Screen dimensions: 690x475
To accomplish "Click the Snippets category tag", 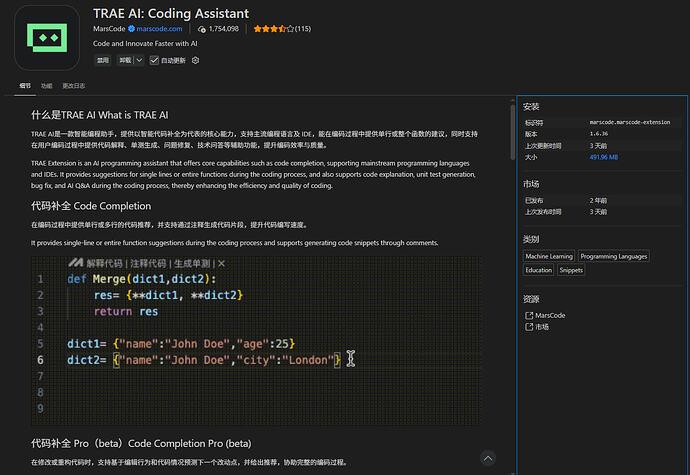I will 571,270.
